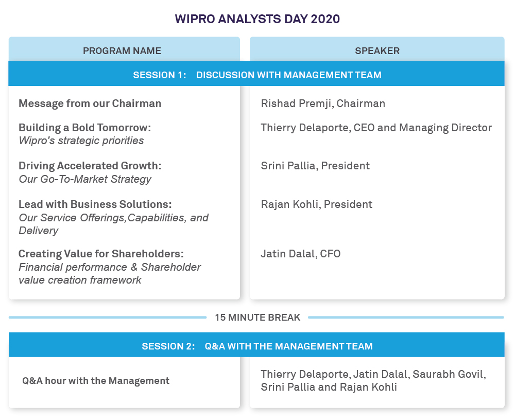Select speaker Srini Pallia, President
The image size is (515, 420).
315,166
